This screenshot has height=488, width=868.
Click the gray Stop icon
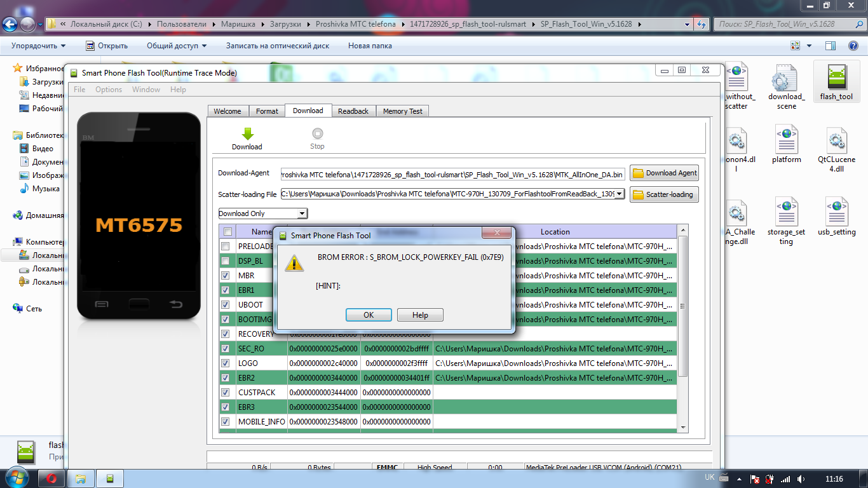point(317,133)
